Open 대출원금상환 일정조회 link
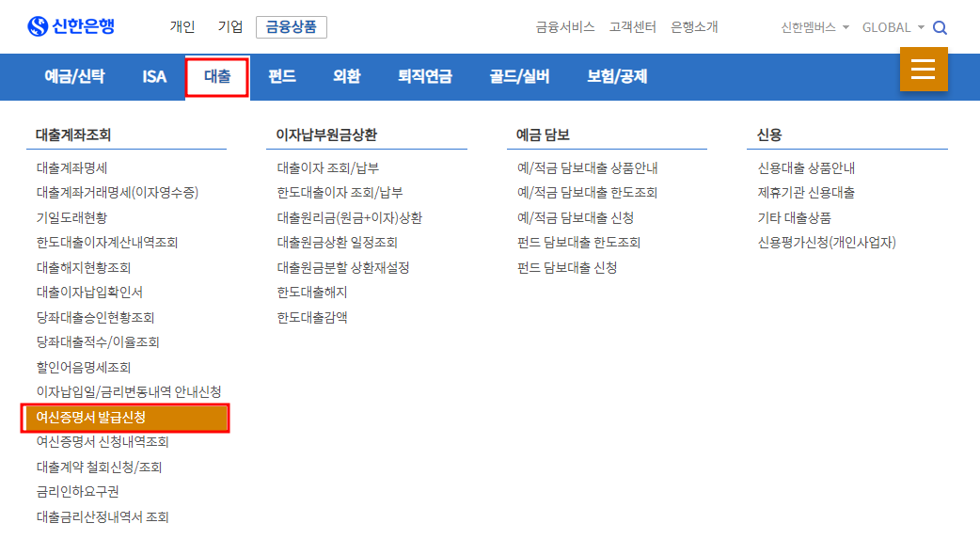The width and height of the screenshot is (980, 539). click(337, 243)
